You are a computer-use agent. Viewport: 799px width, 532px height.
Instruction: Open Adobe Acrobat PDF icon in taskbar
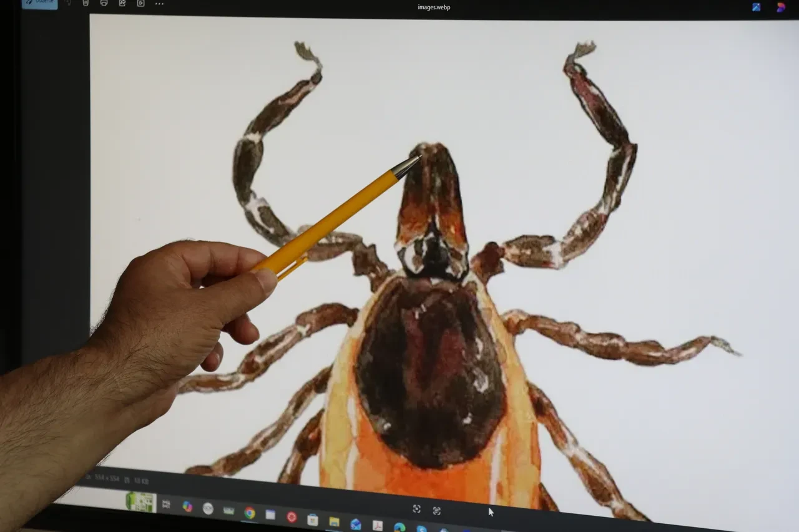377,526
